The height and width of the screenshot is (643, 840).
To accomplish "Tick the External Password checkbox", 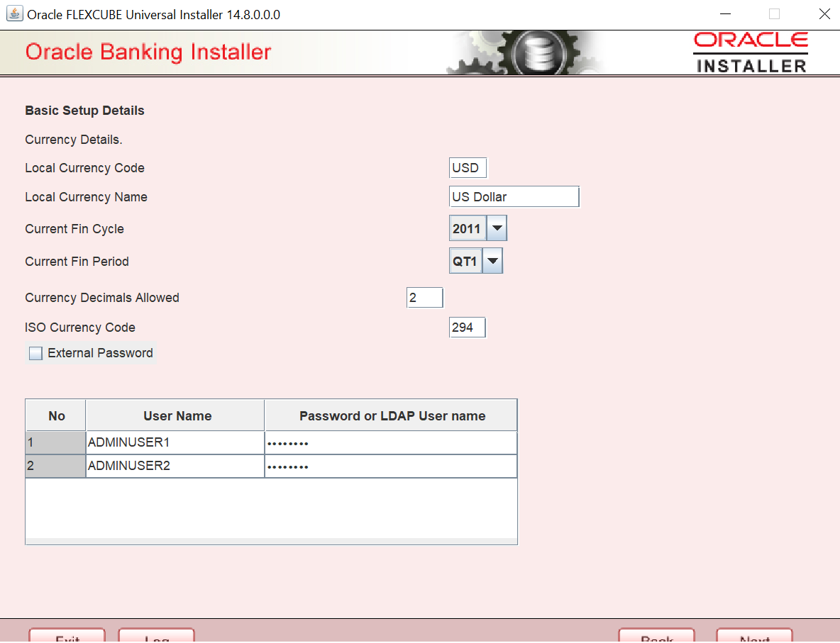I will [x=35, y=353].
